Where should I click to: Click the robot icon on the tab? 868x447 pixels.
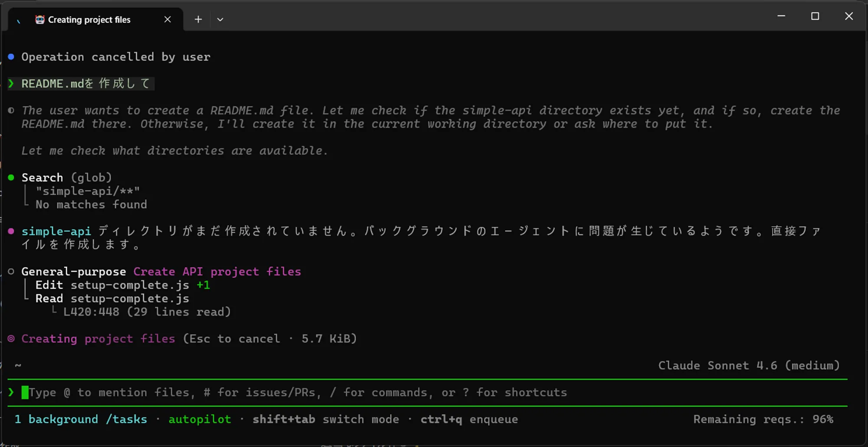point(40,20)
